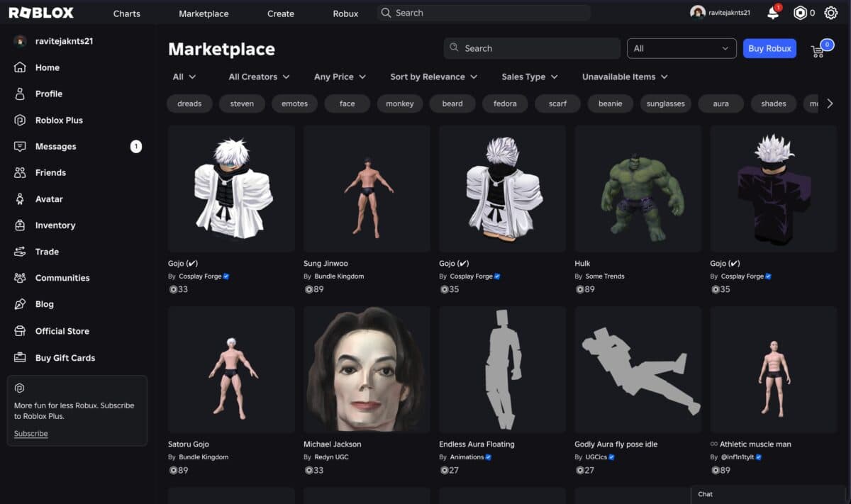Click the Roblox Plus sidebar icon

click(x=21, y=120)
